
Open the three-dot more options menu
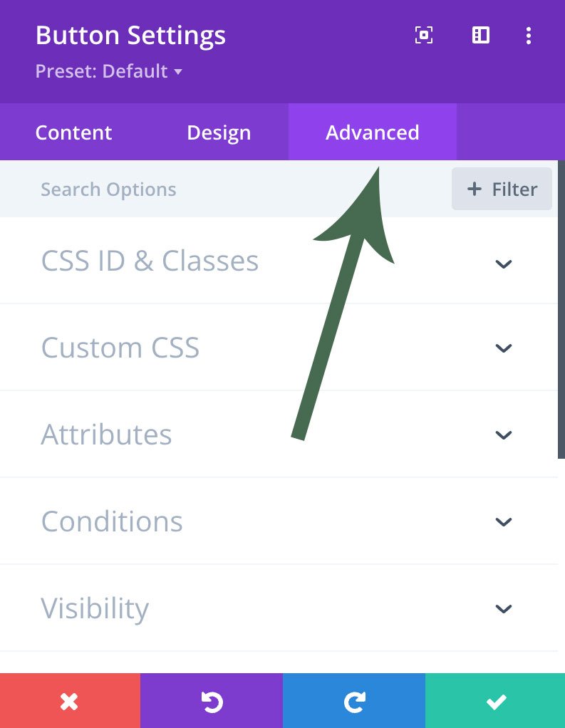pos(528,36)
